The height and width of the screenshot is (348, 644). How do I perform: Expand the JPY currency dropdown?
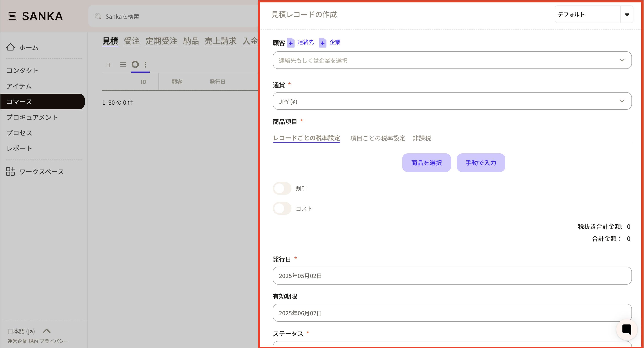click(452, 101)
